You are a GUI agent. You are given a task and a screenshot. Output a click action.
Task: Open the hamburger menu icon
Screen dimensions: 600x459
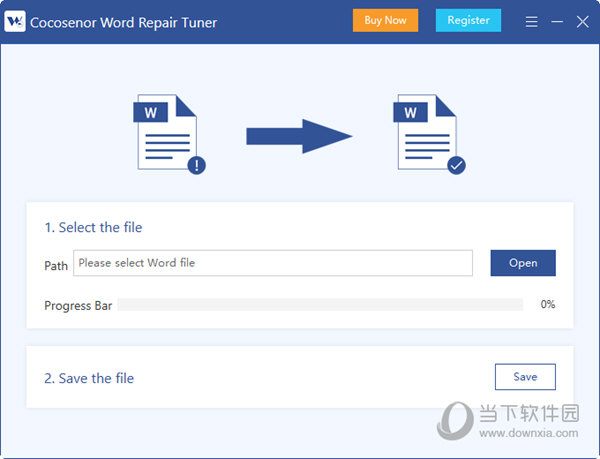point(531,22)
